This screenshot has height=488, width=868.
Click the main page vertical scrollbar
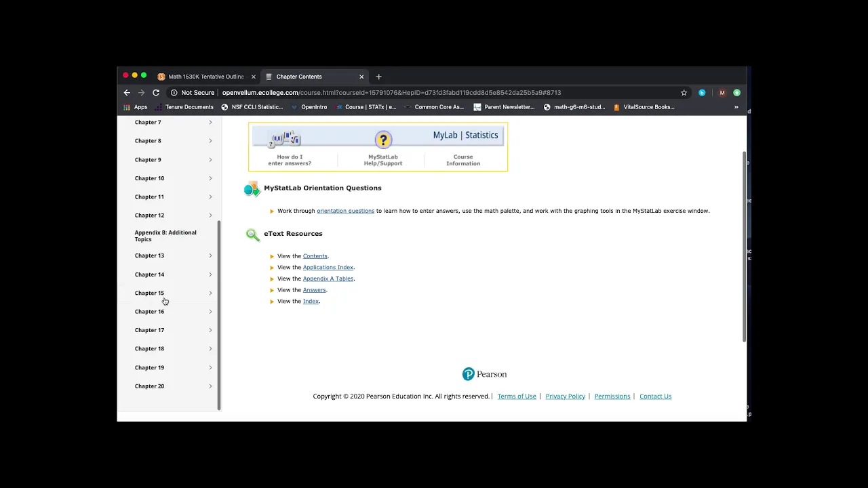[x=744, y=246]
